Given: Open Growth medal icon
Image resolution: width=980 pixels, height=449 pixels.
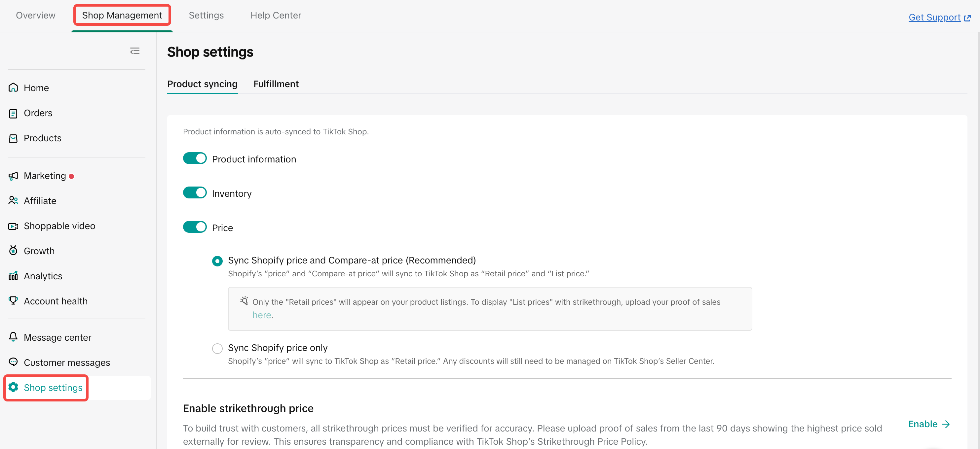Looking at the screenshot, I should click(13, 251).
